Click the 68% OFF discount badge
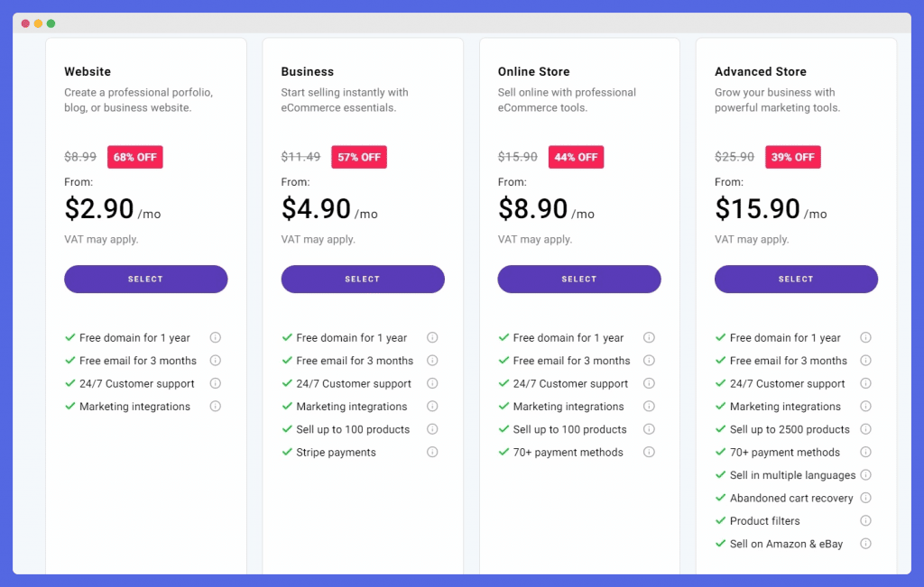Screen dimensions: 924x587 click(x=135, y=157)
